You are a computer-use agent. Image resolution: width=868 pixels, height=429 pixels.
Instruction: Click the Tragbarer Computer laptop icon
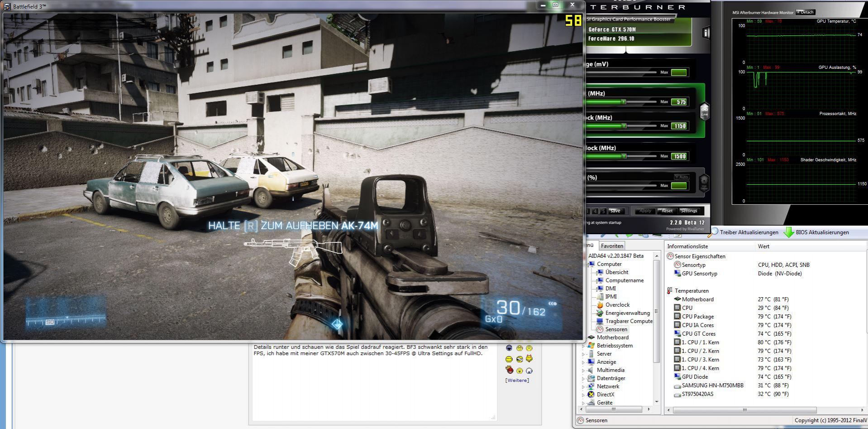600,321
